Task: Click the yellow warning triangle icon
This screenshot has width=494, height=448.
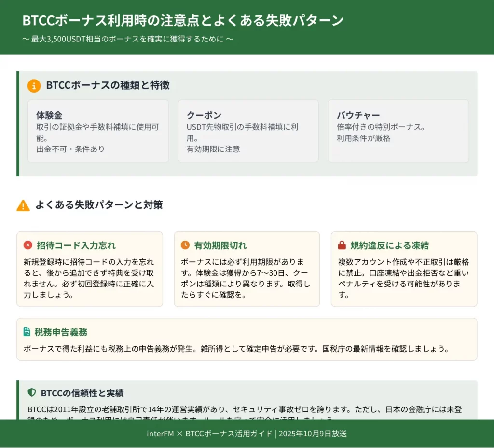Action: (23, 205)
